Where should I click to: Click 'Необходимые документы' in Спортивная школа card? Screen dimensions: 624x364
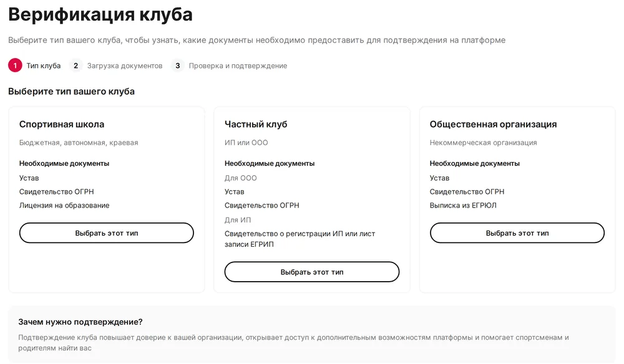(64, 163)
